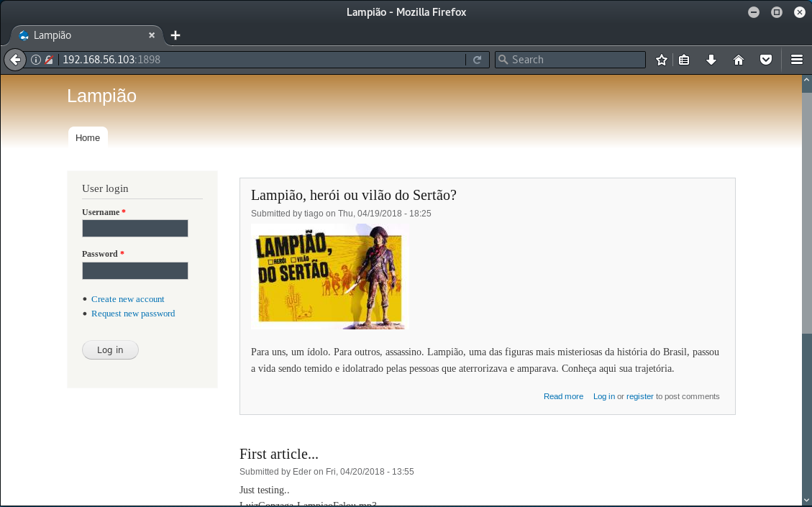Click the address bar URL 192.168.56.103:1898

point(111,60)
